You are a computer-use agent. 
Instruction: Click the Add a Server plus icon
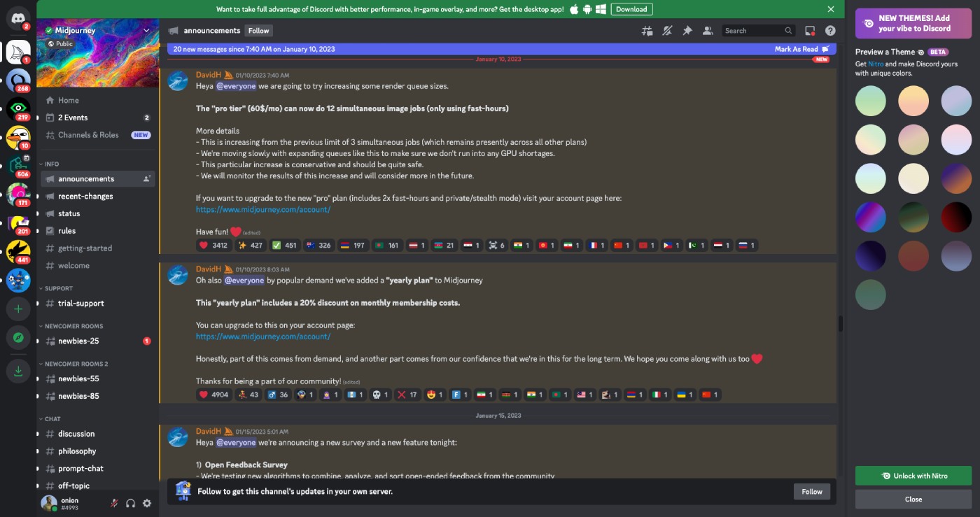18,309
